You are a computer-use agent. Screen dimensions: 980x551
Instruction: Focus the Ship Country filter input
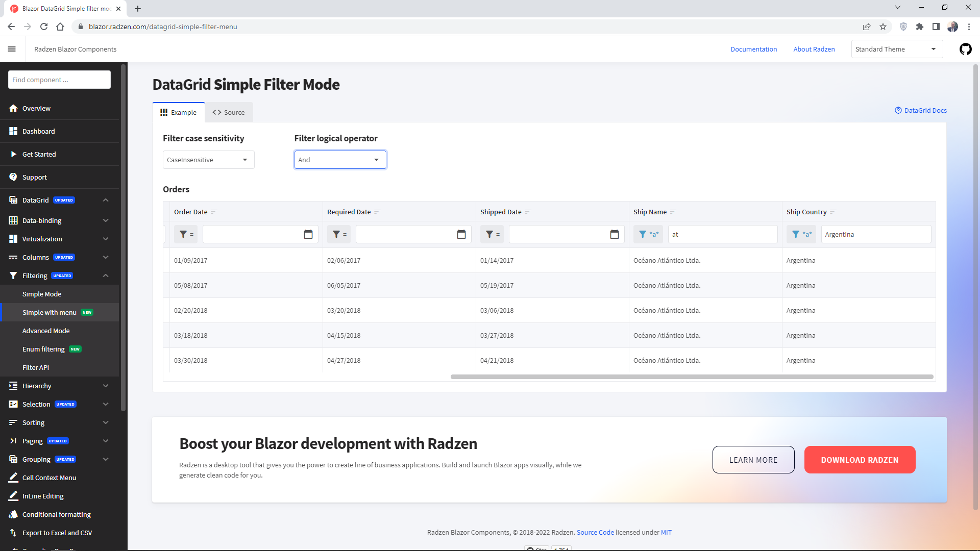[x=876, y=234]
